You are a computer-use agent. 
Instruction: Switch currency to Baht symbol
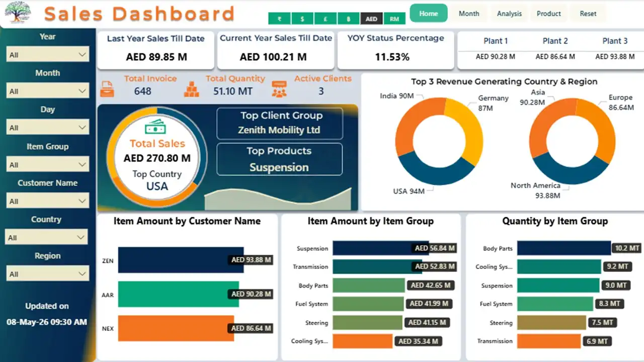348,19
